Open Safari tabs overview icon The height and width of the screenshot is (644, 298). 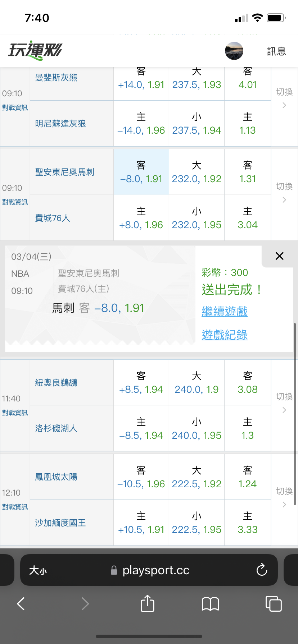coord(274,603)
